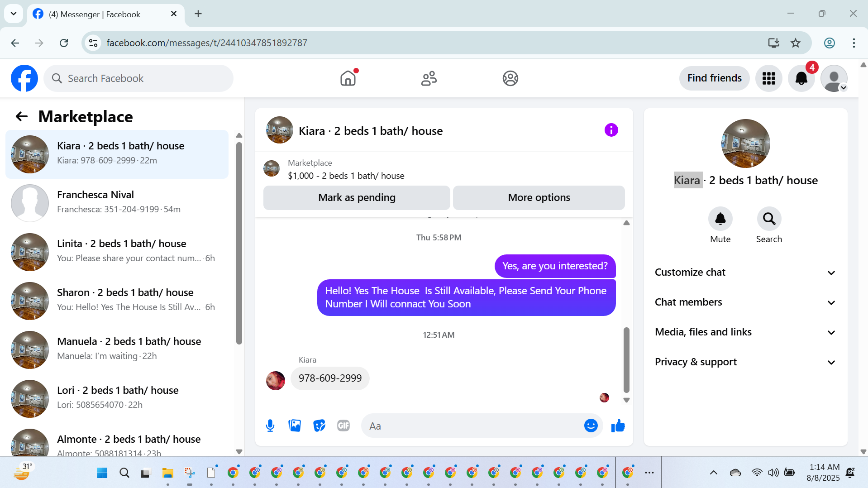Open the tab search dropdown arrow
Viewport: 868px width, 488px height.
(14, 14)
